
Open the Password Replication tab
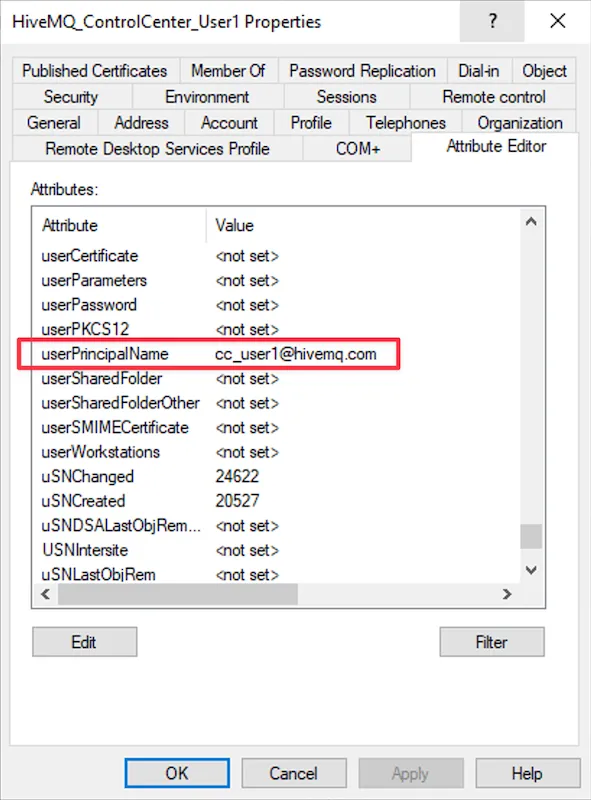tap(362, 70)
